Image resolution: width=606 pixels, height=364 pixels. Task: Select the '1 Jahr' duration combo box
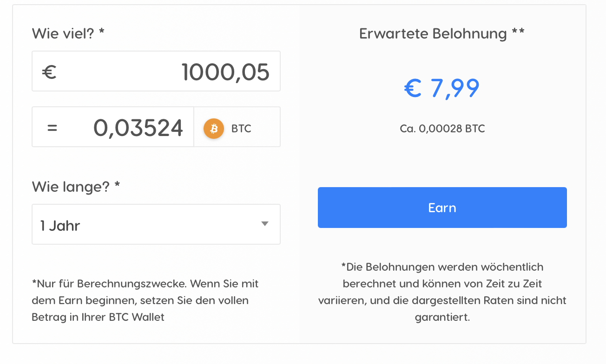click(156, 224)
